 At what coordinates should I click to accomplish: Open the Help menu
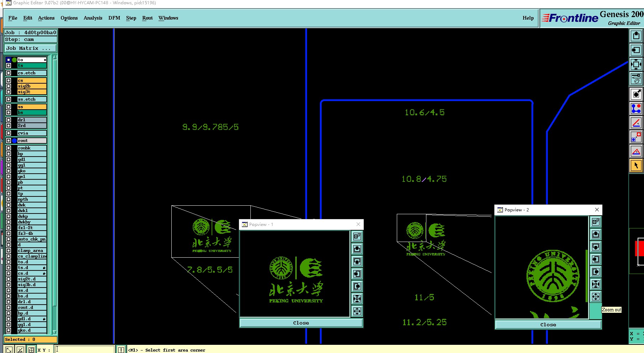[x=528, y=18]
